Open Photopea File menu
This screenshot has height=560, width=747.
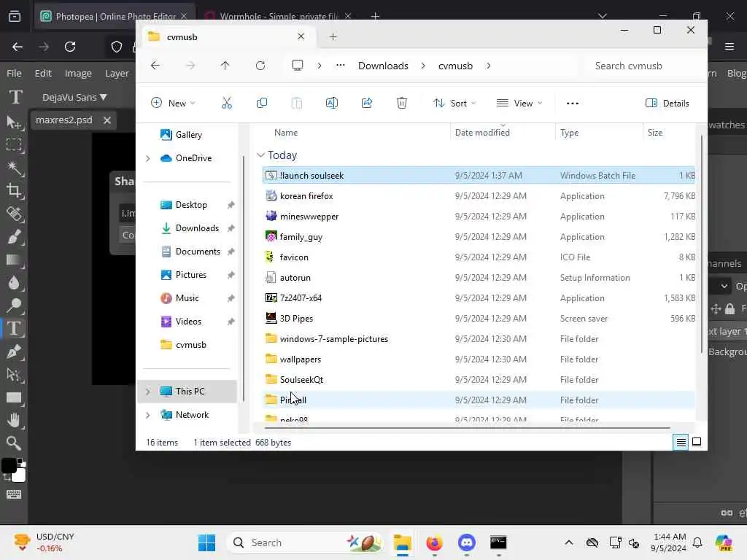pyautogui.click(x=14, y=74)
